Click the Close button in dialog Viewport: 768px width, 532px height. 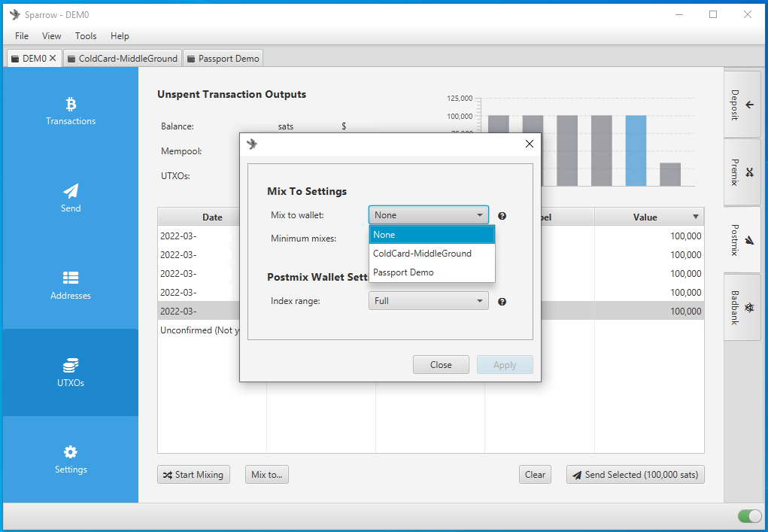[441, 364]
